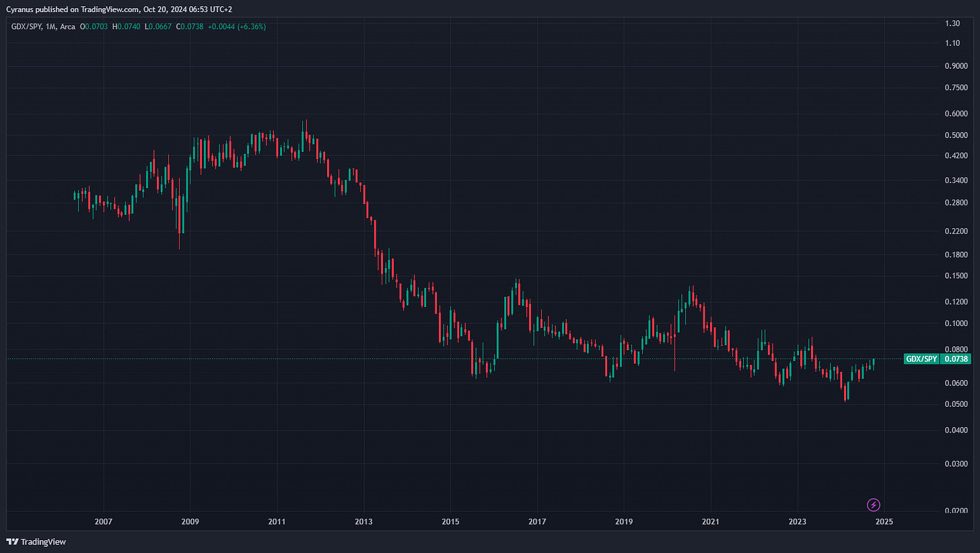Click the 0.9000 price scale label

click(x=956, y=66)
